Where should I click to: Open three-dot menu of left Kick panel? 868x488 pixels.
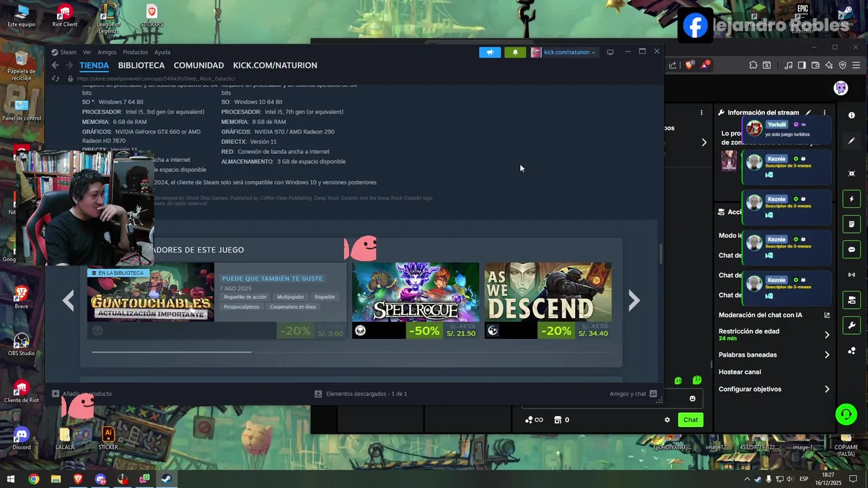(x=702, y=113)
